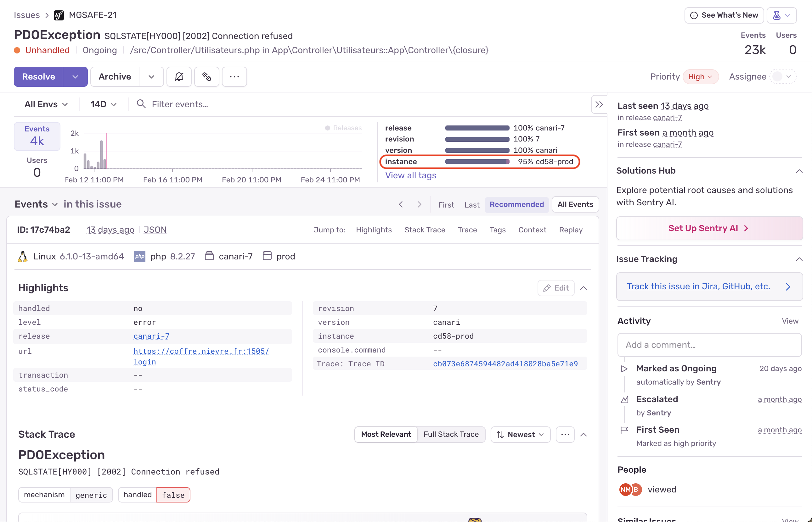Select the Users 0 chart series
The width and height of the screenshot is (812, 522).
[x=37, y=167]
